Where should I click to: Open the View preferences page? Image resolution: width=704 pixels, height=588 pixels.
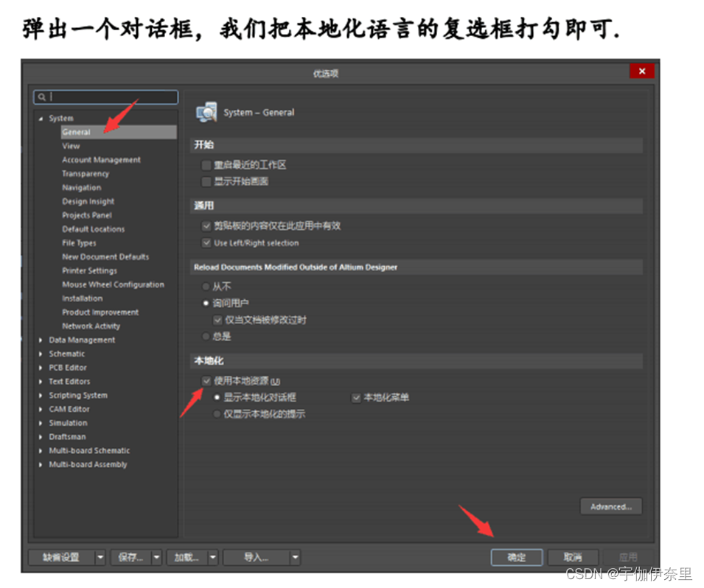71,146
